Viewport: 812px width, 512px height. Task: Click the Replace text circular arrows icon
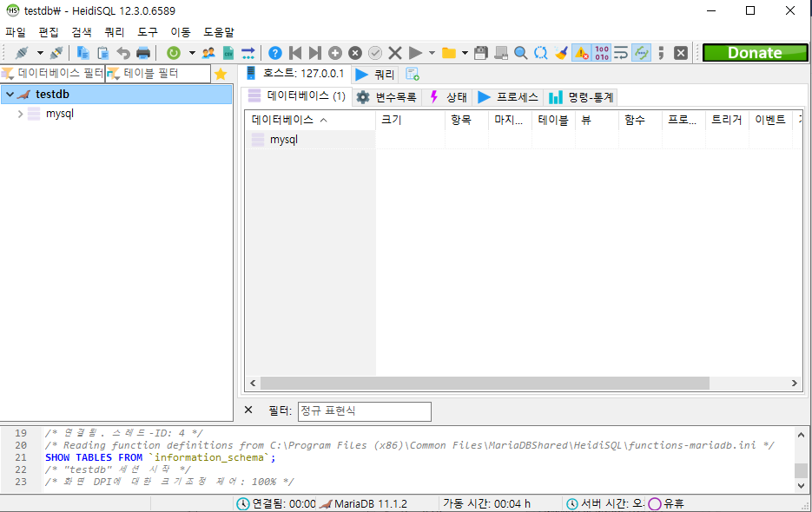pos(541,53)
